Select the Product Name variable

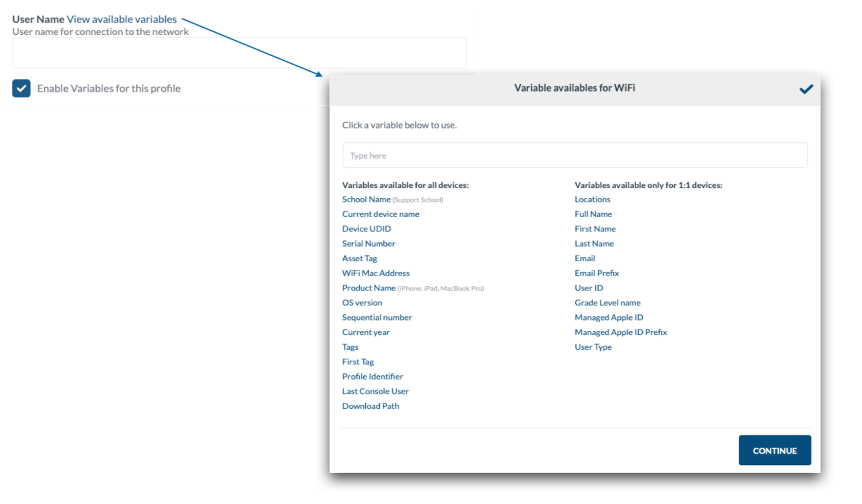click(368, 288)
